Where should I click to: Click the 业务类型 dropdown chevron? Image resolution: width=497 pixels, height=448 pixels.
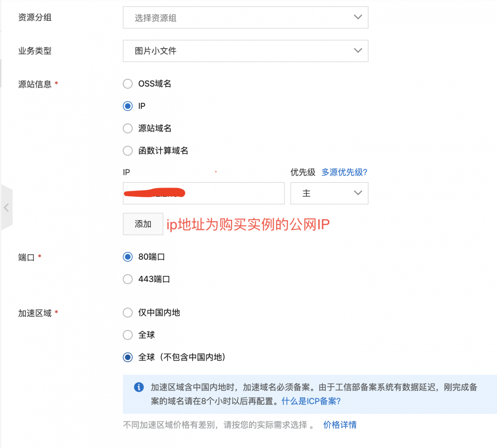coord(357,50)
